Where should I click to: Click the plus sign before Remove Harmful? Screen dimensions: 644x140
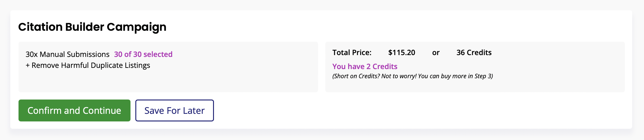[x=28, y=65]
